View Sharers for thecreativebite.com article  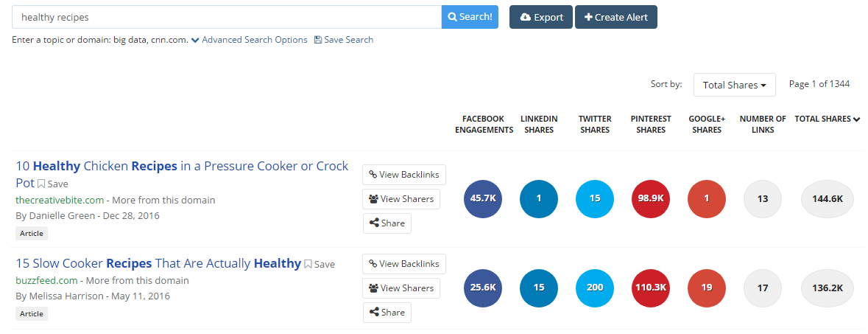401,199
